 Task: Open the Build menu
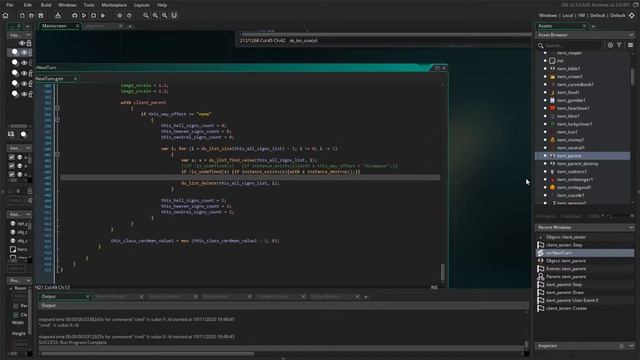pyautogui.click(x=46, y=5)
